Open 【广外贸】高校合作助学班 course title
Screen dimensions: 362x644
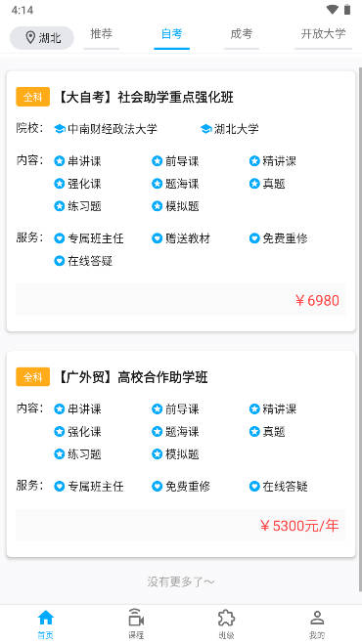(132, 377)
